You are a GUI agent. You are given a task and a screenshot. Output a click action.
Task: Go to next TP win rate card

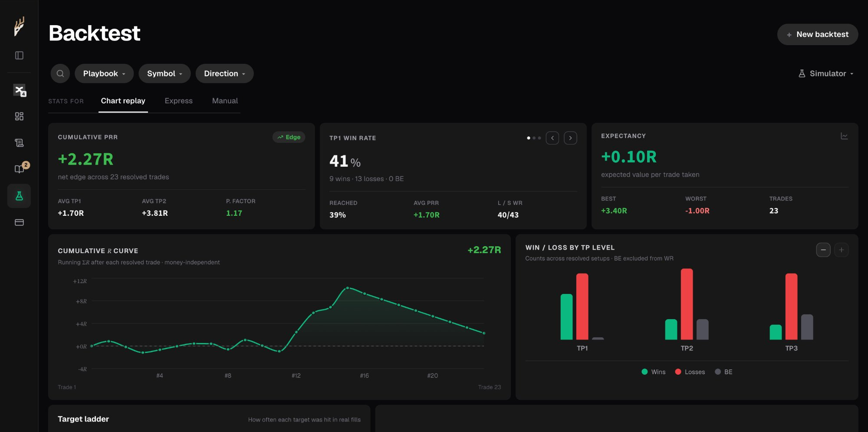click(570, 138)
